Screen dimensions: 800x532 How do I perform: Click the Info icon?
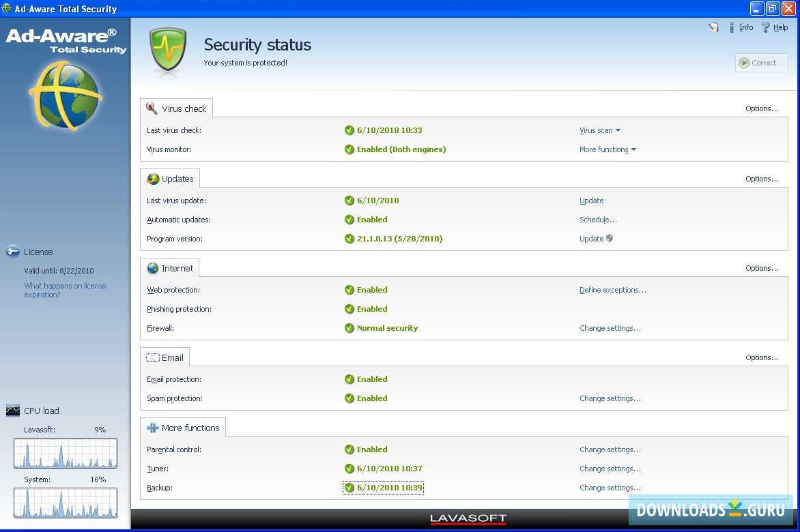(x=732, y=27)
